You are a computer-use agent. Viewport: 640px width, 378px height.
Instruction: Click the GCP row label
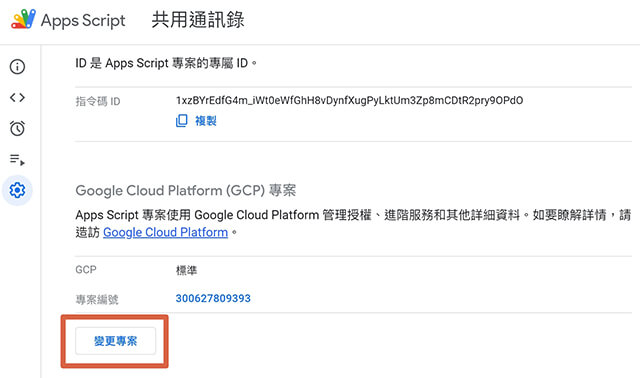click(86, 270)
